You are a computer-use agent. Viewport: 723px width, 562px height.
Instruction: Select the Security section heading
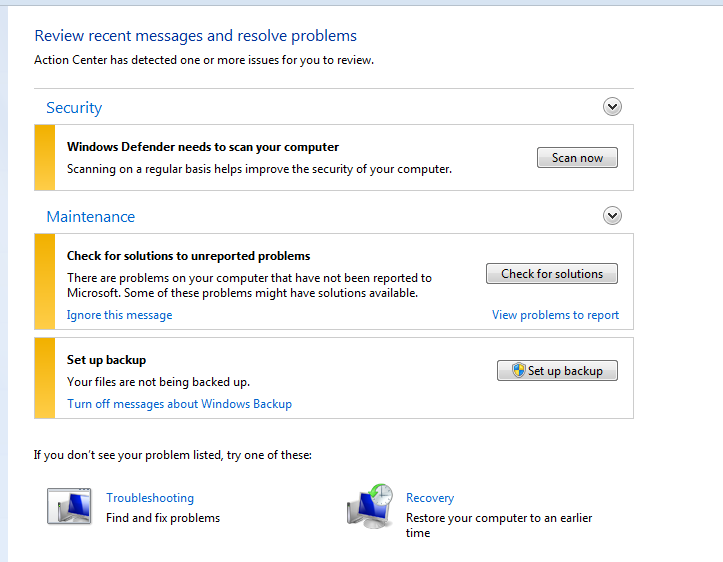tap(74, 108)
